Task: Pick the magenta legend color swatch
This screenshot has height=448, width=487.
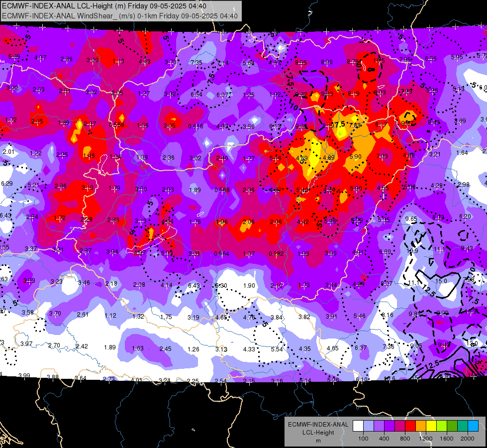Action: click(x=400, y=426)
